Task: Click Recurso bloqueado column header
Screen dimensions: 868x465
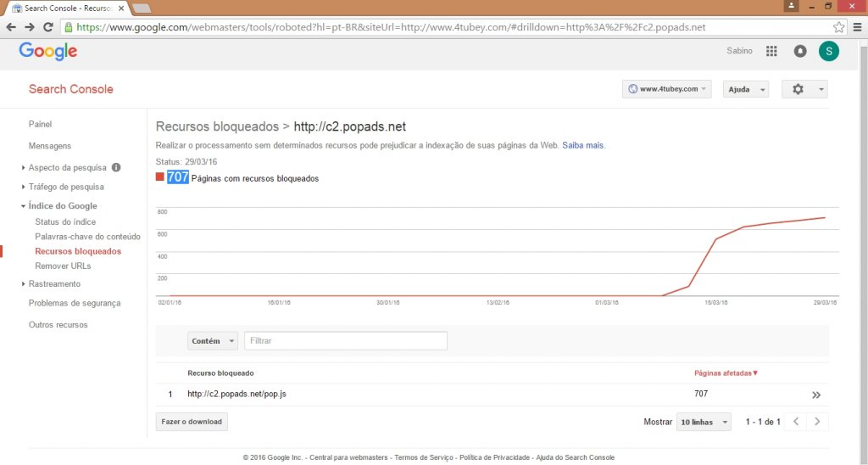Action: pos(220,373)
